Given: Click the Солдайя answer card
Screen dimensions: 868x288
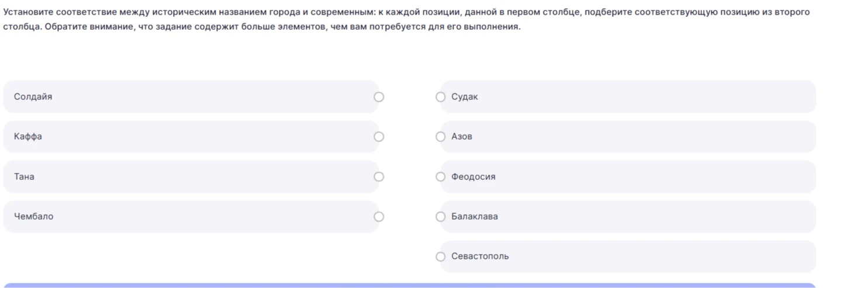Looking at the screenshot, I should click(x=191, y=97).
